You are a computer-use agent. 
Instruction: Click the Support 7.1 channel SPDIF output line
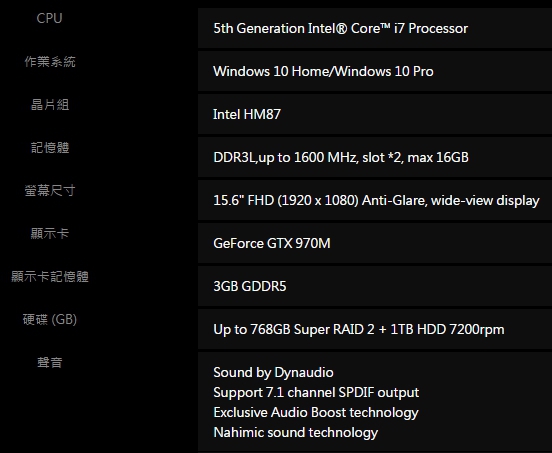pyautogui.click(x=316, y=392)
